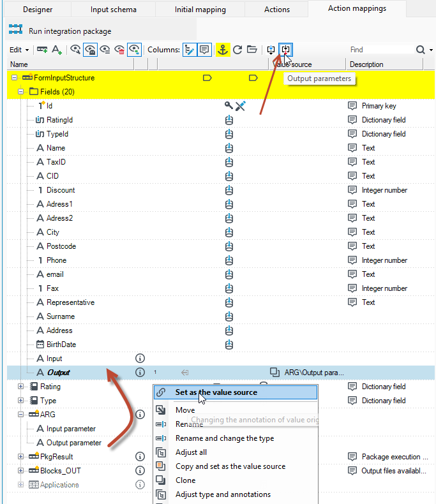Toggle the eye with trash visibility filter
Screen dimensions: 436x504
tap(119, 50)
